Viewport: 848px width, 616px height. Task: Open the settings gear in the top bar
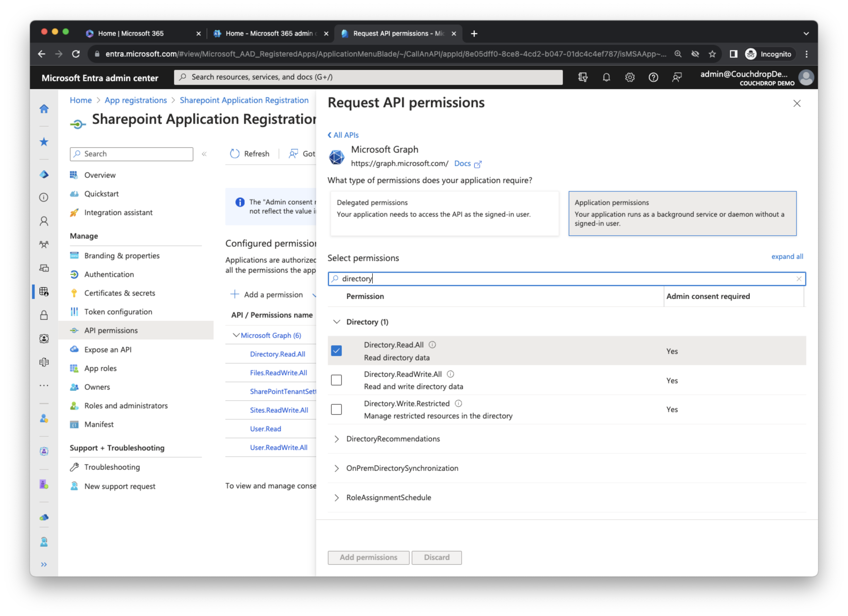(x=630, y=77)
